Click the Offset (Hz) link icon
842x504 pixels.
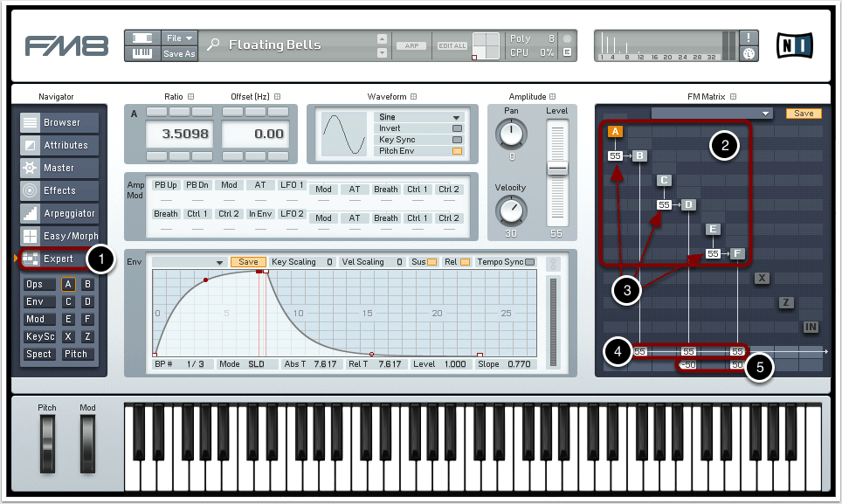click(x=277, y=97)
